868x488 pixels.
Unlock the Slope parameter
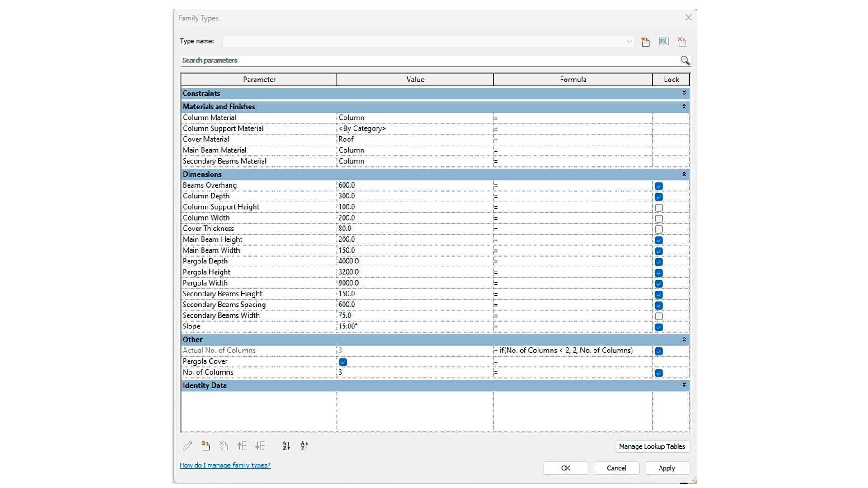click(x=659, y=327)
